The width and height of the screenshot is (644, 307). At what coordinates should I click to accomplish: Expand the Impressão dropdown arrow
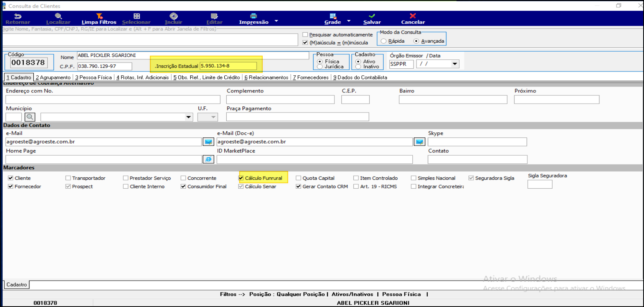(276, 21)
